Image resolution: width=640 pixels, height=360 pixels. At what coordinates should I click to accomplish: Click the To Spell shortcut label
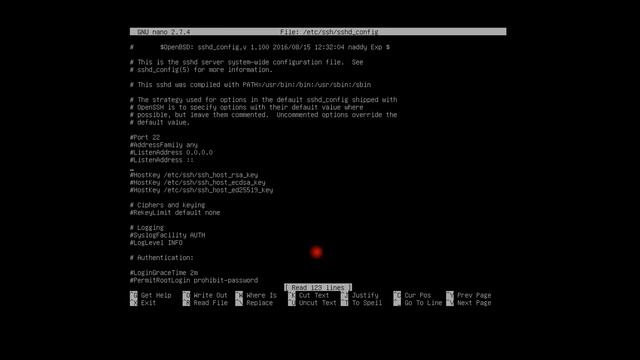(x=367, y=303)
